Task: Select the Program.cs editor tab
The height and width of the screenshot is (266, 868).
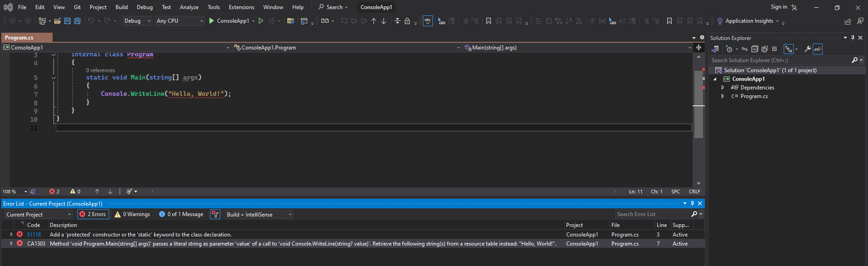Action: point(27,38)
